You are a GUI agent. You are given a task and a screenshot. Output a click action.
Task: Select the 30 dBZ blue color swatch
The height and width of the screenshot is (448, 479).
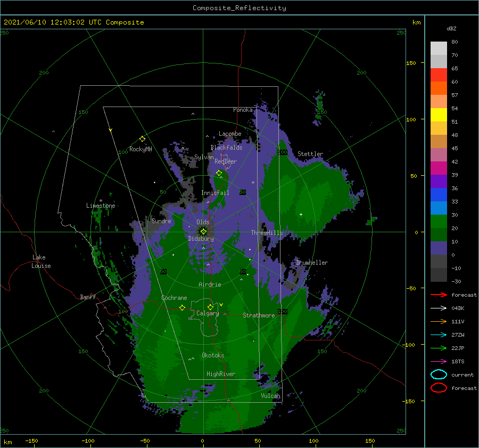tap(439, 208)
